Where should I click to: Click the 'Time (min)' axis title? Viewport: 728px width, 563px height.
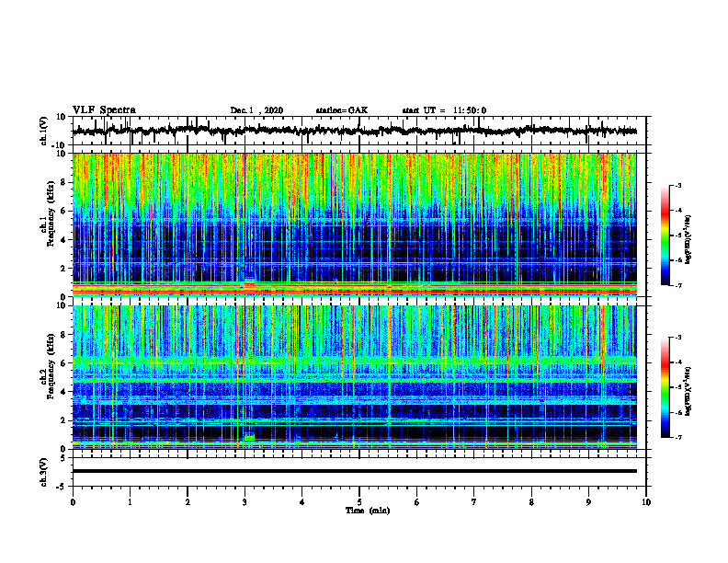(x=368, y=511)
